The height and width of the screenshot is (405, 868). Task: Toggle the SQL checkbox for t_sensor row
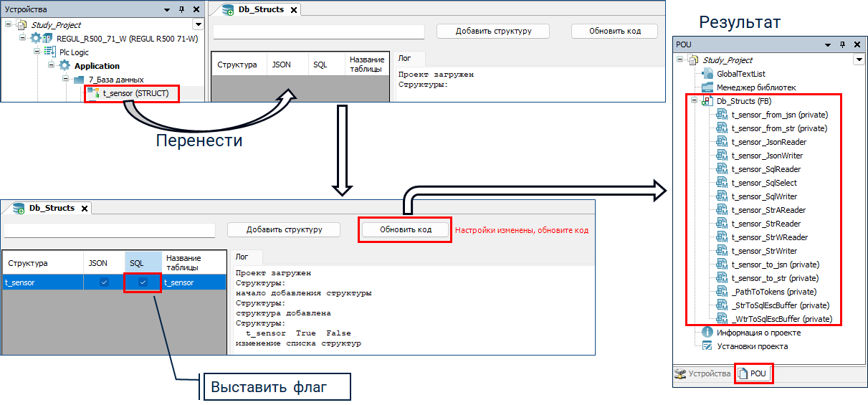pos(143,282)
